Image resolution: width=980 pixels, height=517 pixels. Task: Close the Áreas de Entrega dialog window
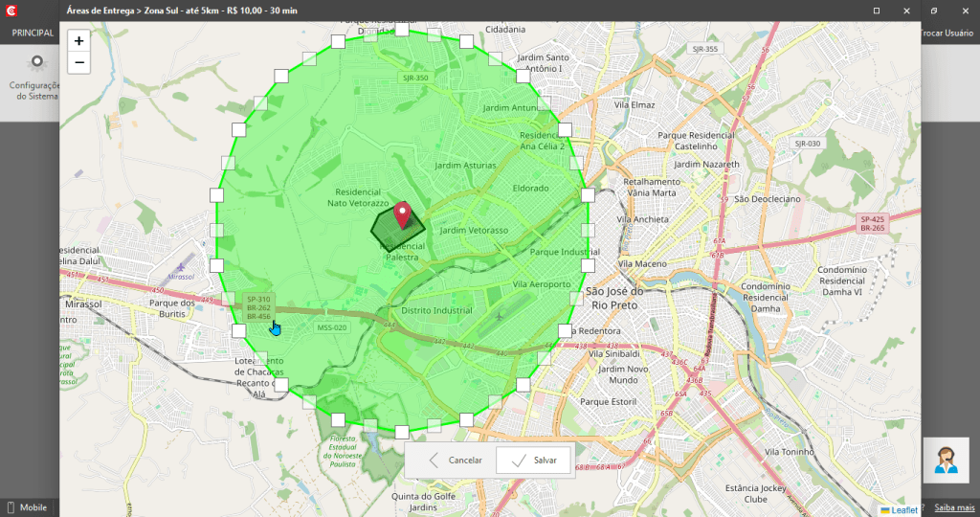(906, 11)
